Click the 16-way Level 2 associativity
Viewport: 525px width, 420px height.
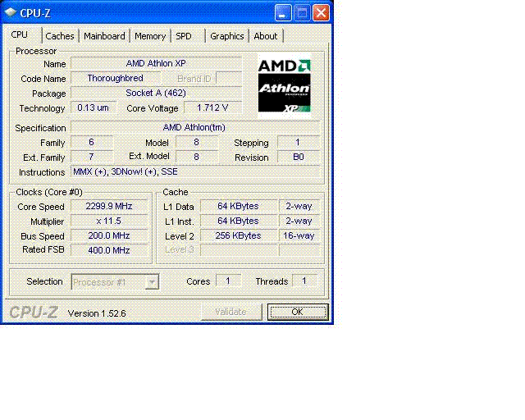tap(299, 235)
